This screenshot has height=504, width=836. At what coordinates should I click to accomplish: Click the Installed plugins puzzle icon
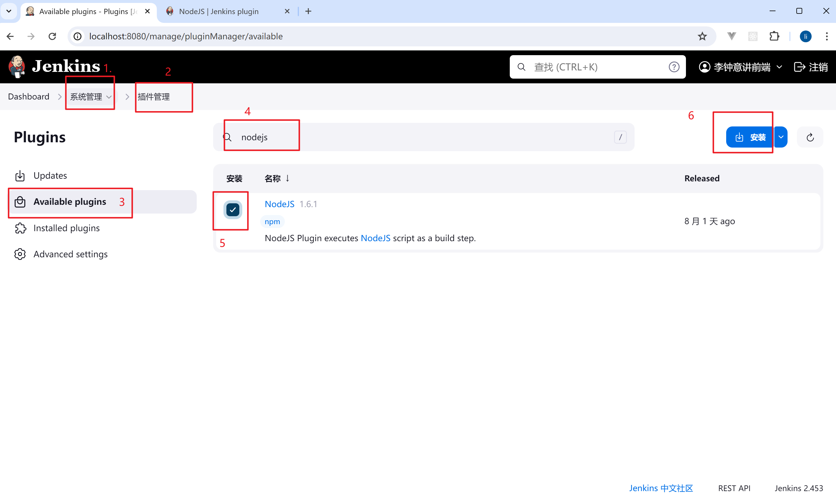(20, 228)
